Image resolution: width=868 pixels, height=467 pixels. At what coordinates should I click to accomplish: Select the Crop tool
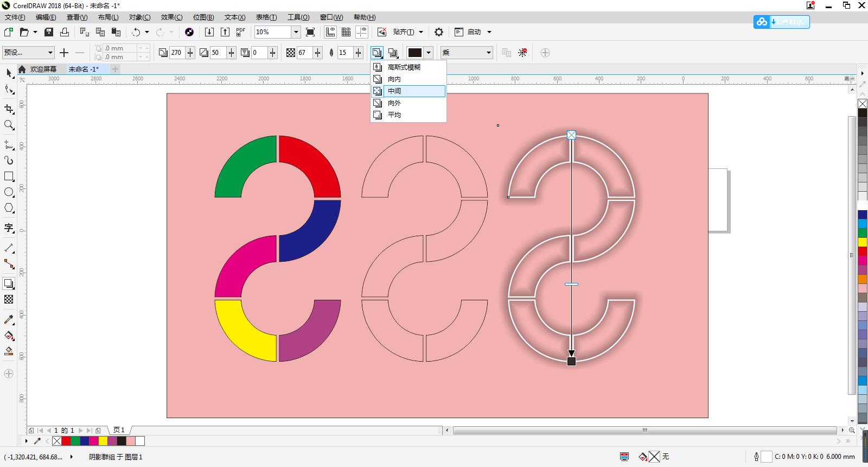(x=9, y=109)
